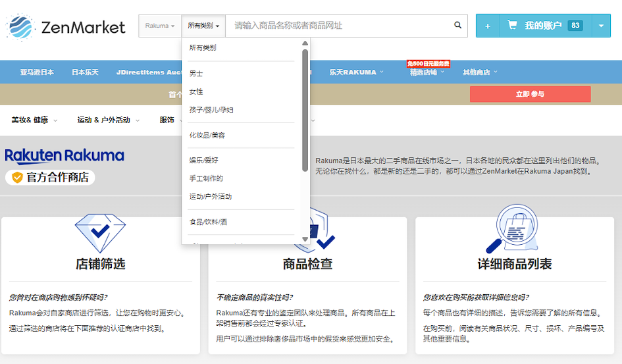Collapse the 所有类别 category dropdown

[203, 26]
